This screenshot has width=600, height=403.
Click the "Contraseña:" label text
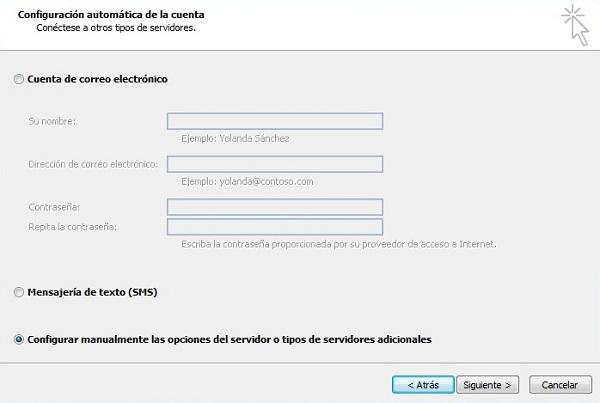click(55, 207)
